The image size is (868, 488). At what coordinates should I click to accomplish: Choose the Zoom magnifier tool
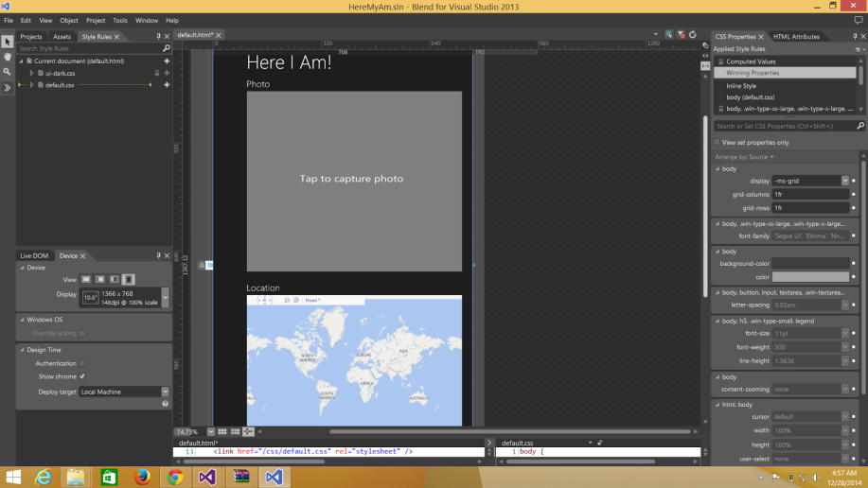8,72
